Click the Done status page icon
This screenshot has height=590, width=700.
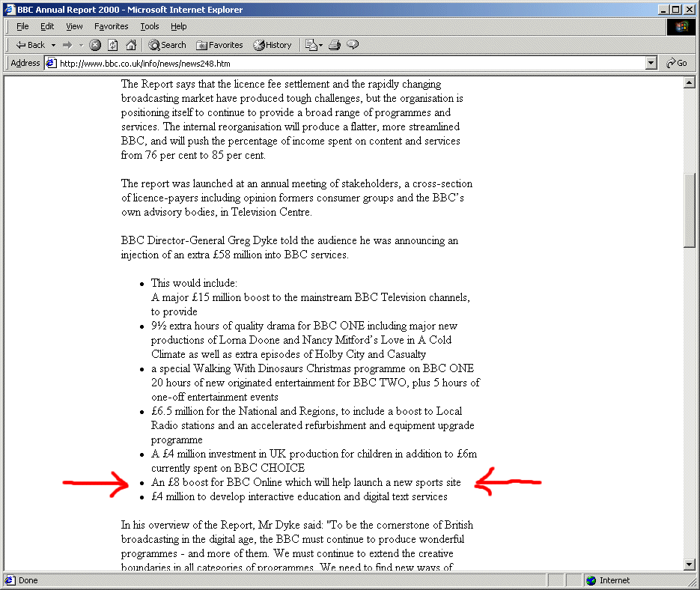coord(10,580)
